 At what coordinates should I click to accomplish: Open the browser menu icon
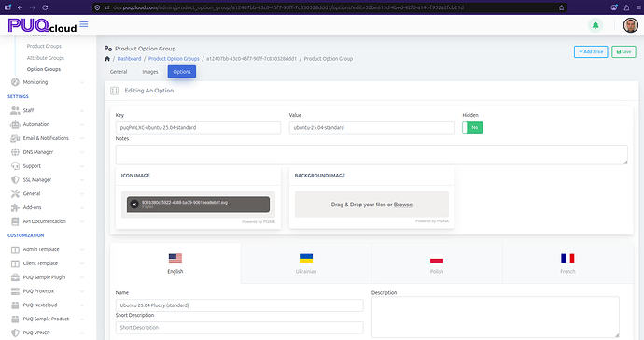pyautogui.click(x=637, y=7)
